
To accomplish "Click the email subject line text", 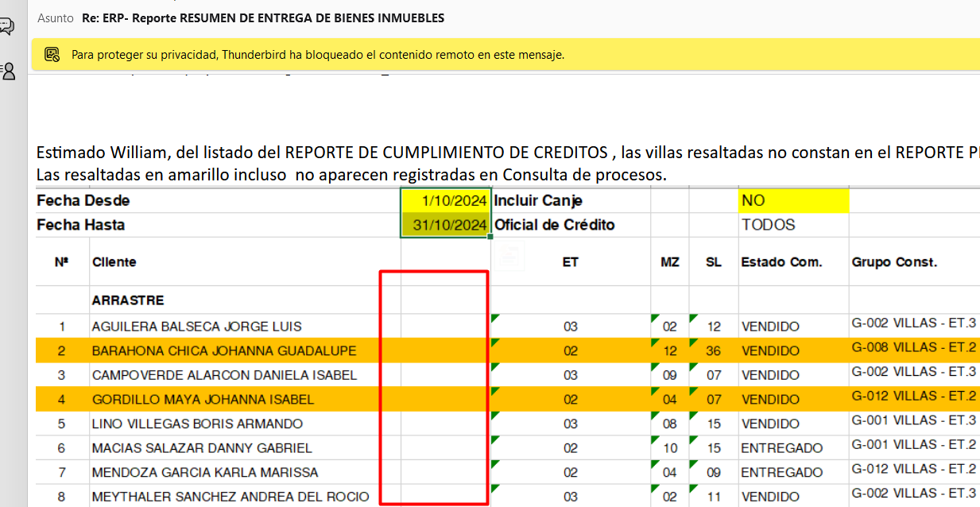I will pos(263,17).
